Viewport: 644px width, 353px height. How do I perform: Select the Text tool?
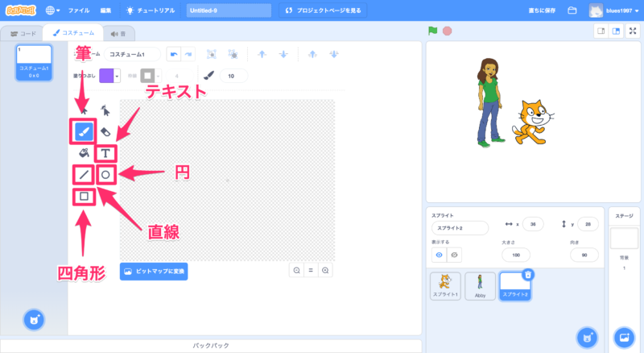click(105, 152)
